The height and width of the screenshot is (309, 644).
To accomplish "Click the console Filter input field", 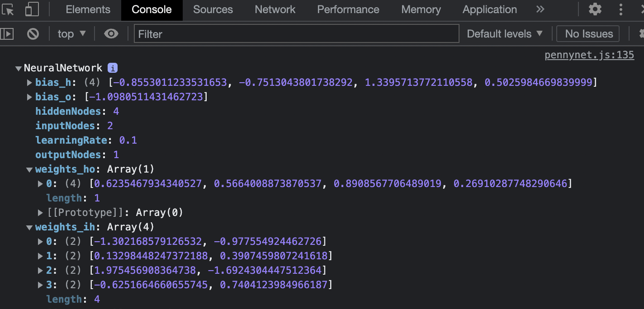I will coord(297,34).
